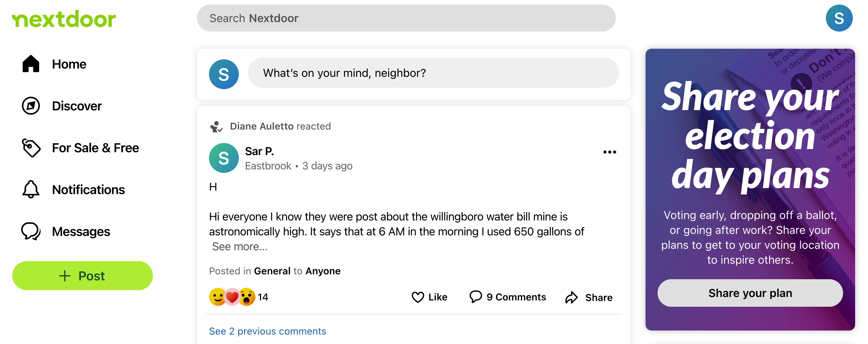Open Notifications via the bell icon

coord(31,189)
